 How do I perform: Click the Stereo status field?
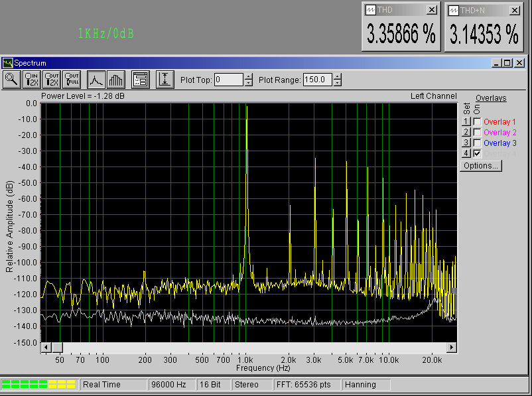click(x=252, y=385)
